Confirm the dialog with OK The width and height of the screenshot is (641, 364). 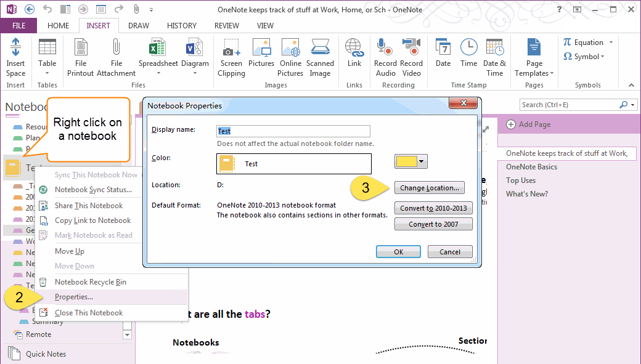click(398, 252)
